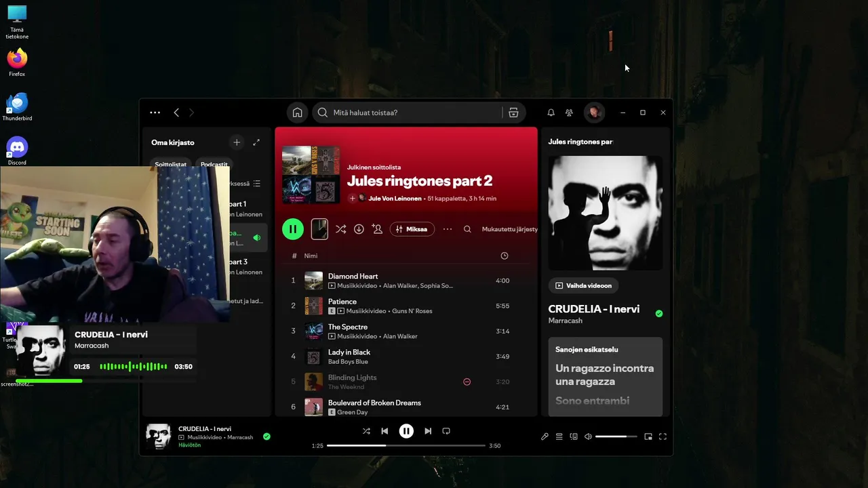Open the lyrics microphone icon
This screenshot has height=488, width=868.
point(545,436)
